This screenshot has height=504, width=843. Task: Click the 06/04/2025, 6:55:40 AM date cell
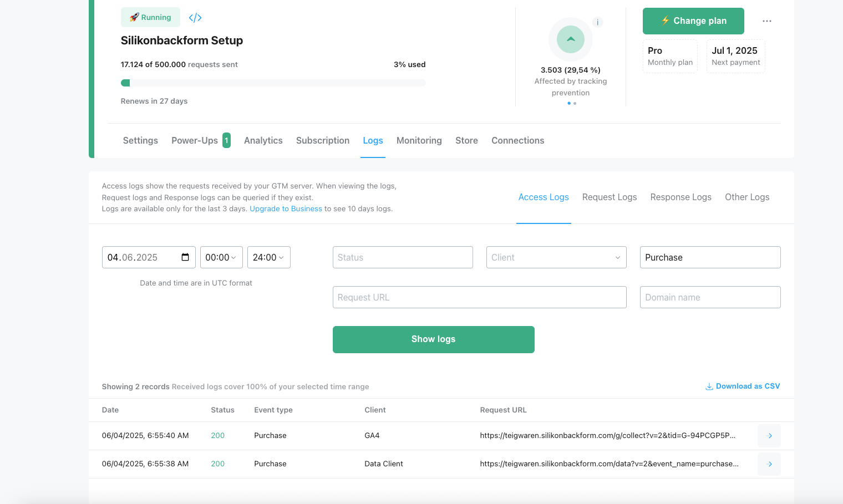[145, 436]
